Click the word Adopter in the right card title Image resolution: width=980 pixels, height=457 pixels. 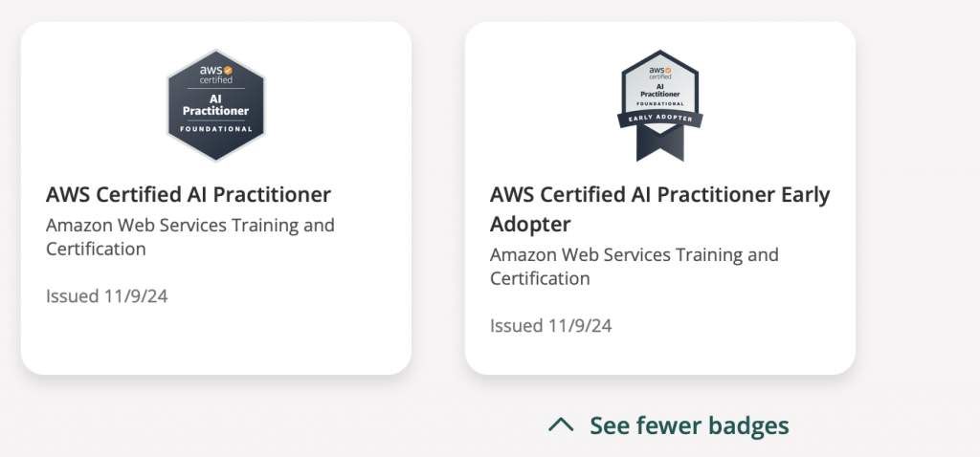[530, 225]
